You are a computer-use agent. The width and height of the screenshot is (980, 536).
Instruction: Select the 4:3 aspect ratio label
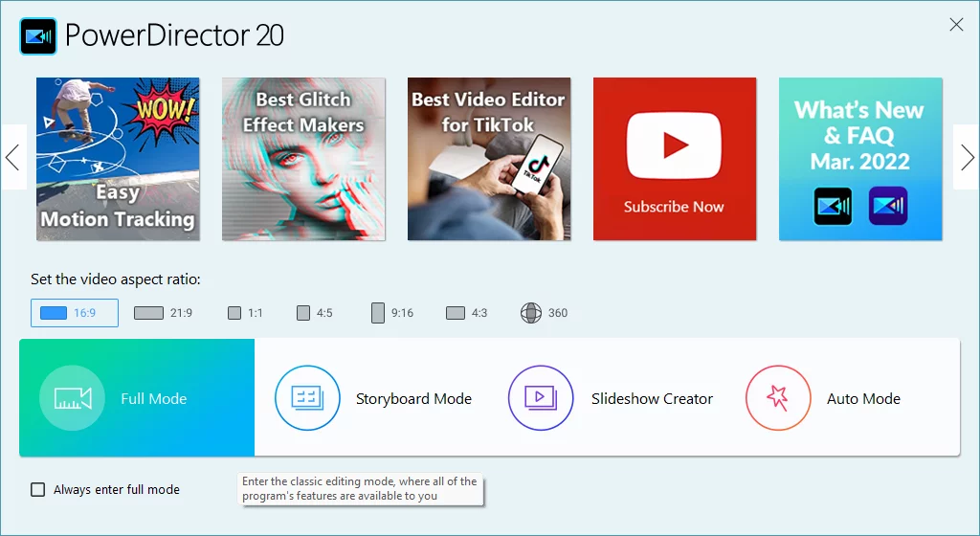click(x=479, y=313)
